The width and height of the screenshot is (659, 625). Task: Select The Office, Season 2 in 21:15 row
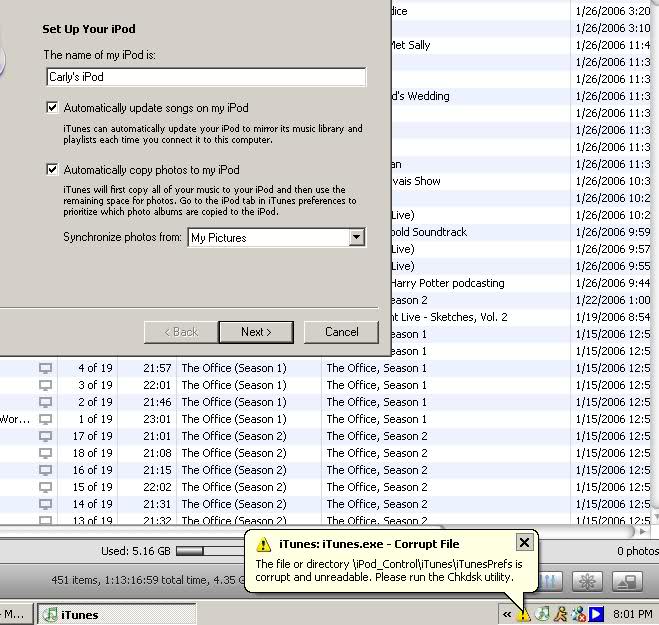pos(377,470)
